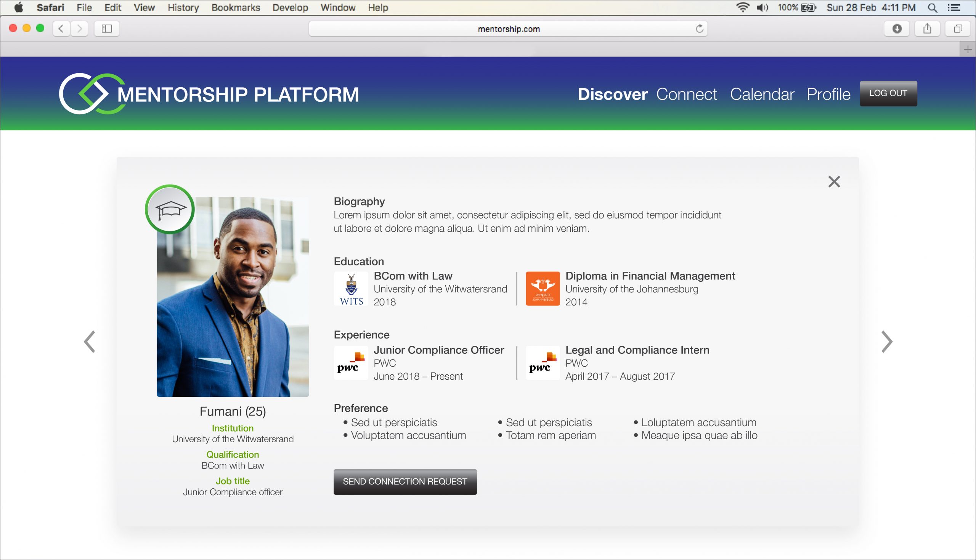976x560 pixels.
Task: Click the date and time in menu bar
Action: click(871, 7)
